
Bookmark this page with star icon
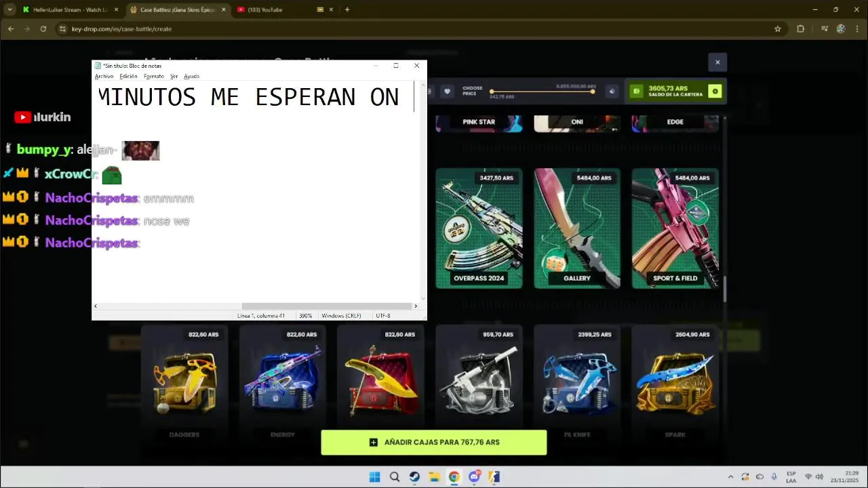[x=777, y=28]
